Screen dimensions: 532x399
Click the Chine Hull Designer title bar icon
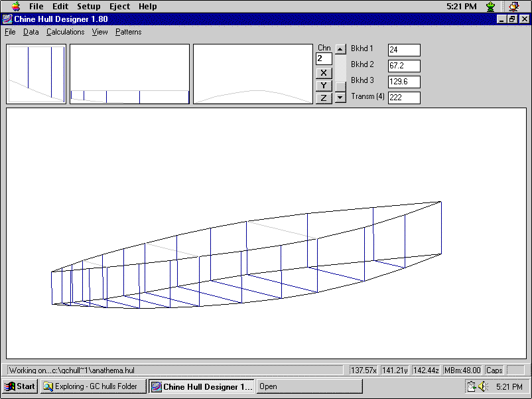[x=7, y=19]
